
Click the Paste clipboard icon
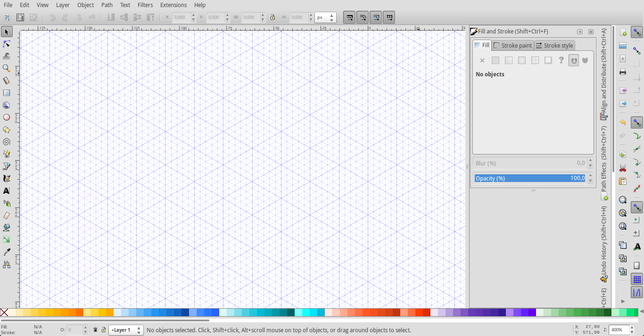pyautogui.click(x=623, y=181)
